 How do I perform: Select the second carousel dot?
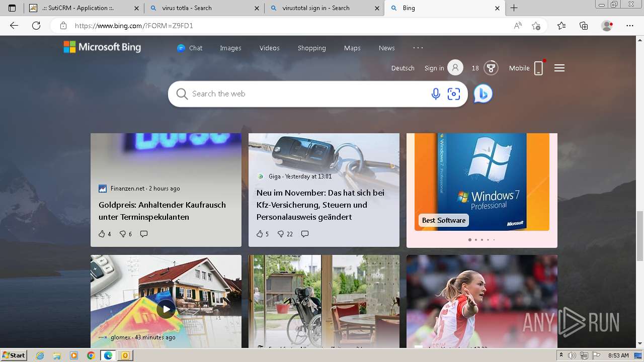click(476, 240)
